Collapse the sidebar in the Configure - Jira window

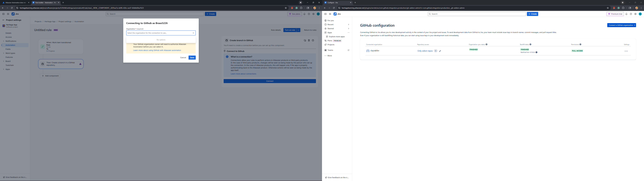326,14
